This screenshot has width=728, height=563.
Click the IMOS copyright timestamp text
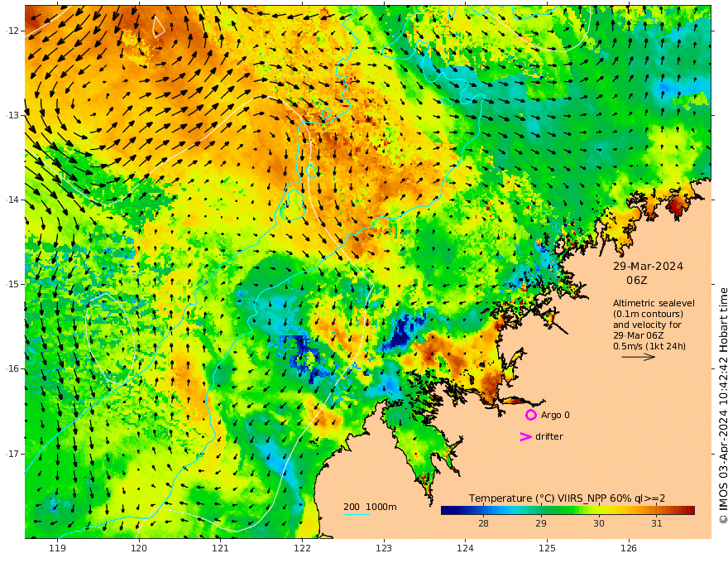(x=723, y=406)
